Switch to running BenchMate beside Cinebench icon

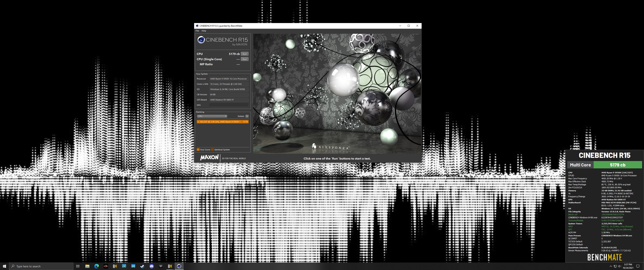(170, 266)
